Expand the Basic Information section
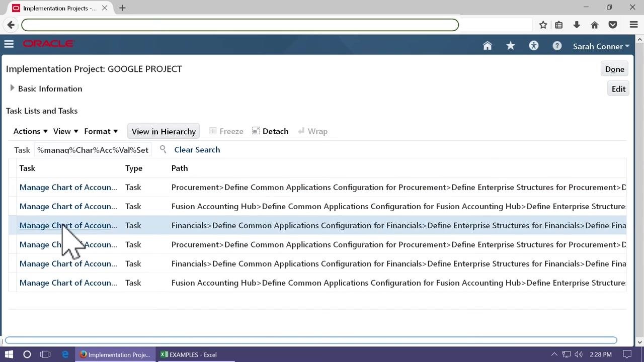Screen dimensions: 644x362 [x=12, y=88]
